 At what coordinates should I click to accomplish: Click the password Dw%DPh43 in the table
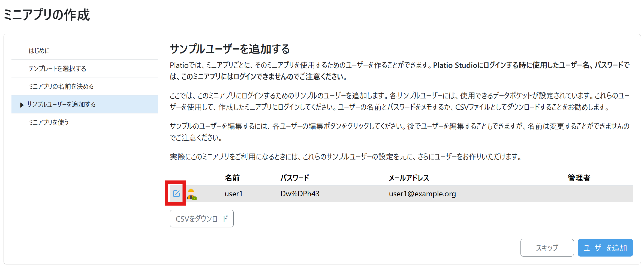300,194
